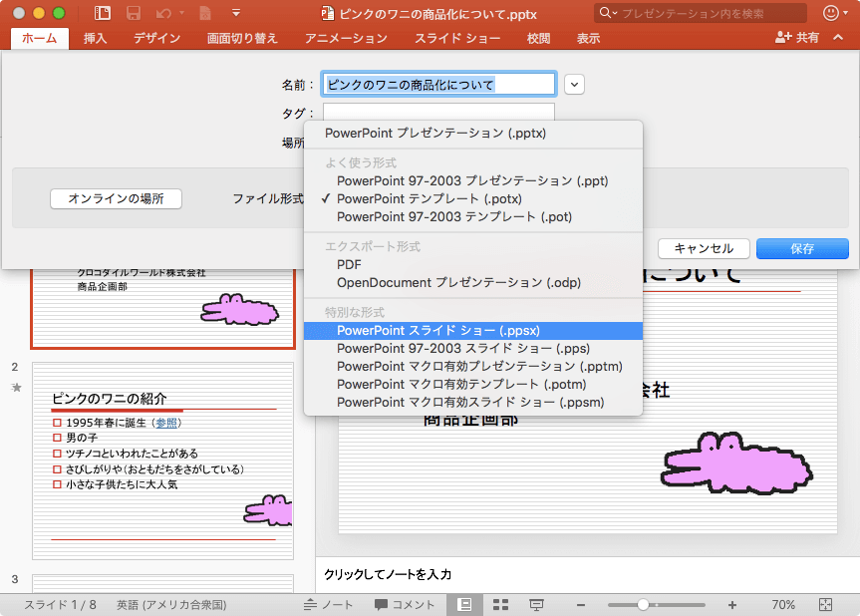Click the animation star icon beside slide 2
This screenshot has height=616, width=860.
click(x=17, y=388)
